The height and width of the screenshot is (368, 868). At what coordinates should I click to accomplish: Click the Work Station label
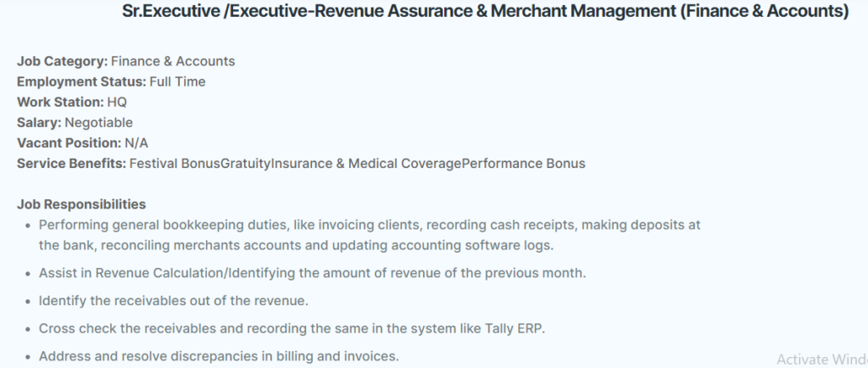pos(60,103)
